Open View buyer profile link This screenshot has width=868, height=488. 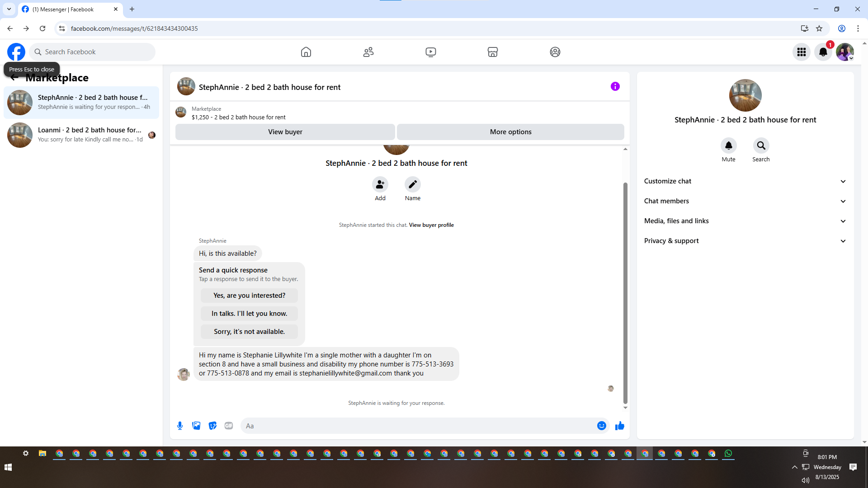coord(431,225)
